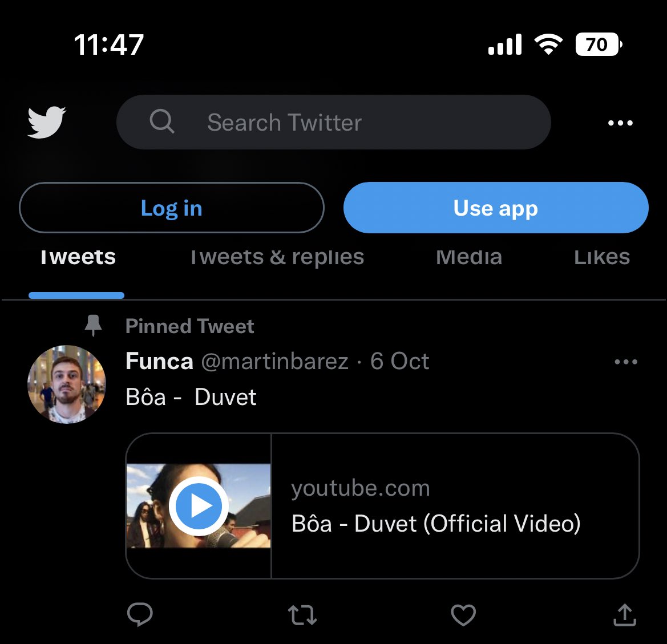Open the Tweets & replies tab
Screen dimensions: 667x644
coord(277,258)
